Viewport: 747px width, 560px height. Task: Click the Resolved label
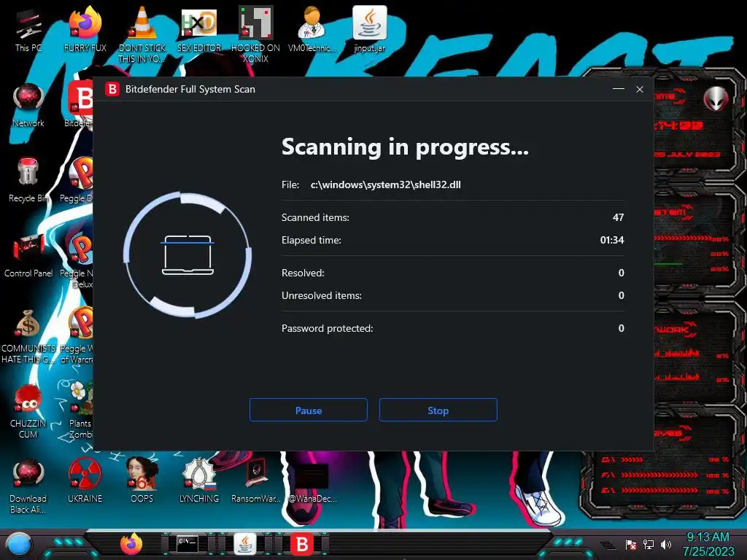coord(303,273)
